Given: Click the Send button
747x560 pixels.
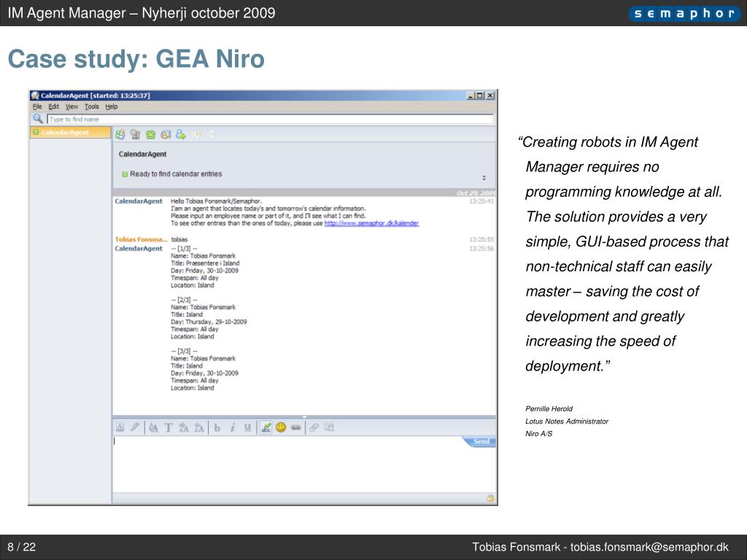Looking at the screenshot, I should point(481,441).
